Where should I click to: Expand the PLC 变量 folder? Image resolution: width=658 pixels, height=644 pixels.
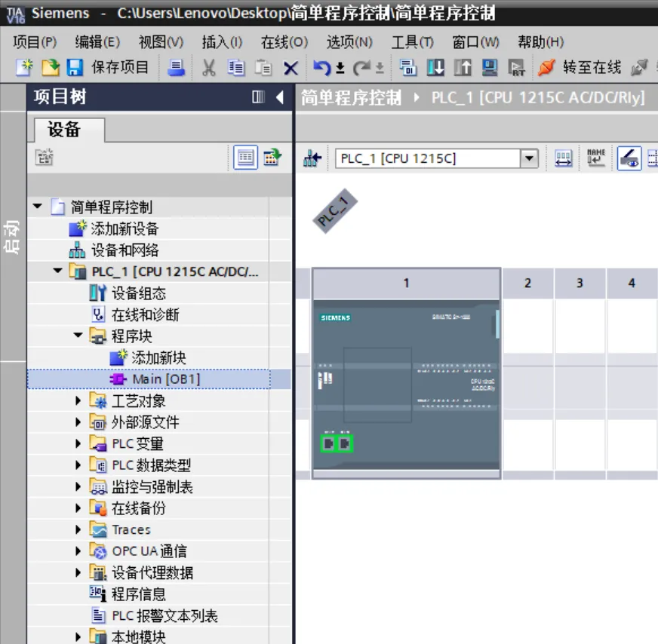[x=78, y=443]
